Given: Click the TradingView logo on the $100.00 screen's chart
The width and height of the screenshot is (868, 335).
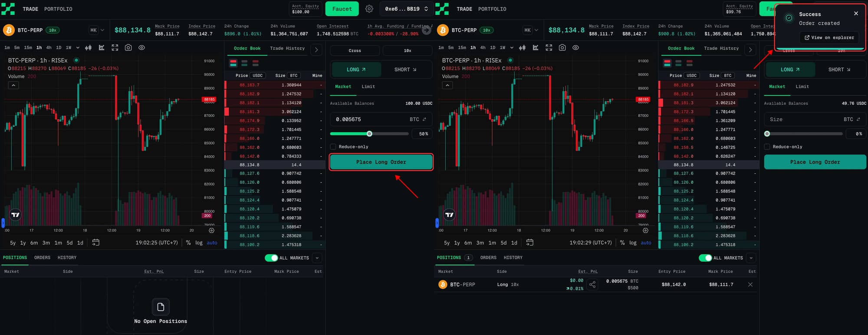Looking at the screenshot, I should coord(15,215).
